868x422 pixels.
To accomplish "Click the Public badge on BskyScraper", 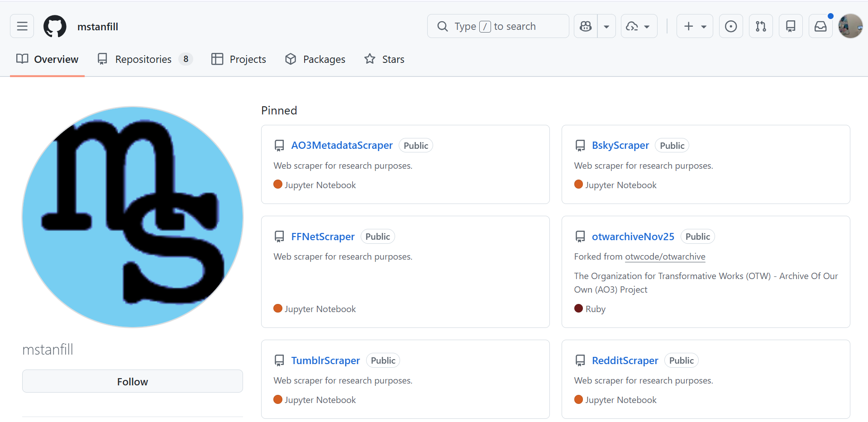I will [x=672, y=146].
